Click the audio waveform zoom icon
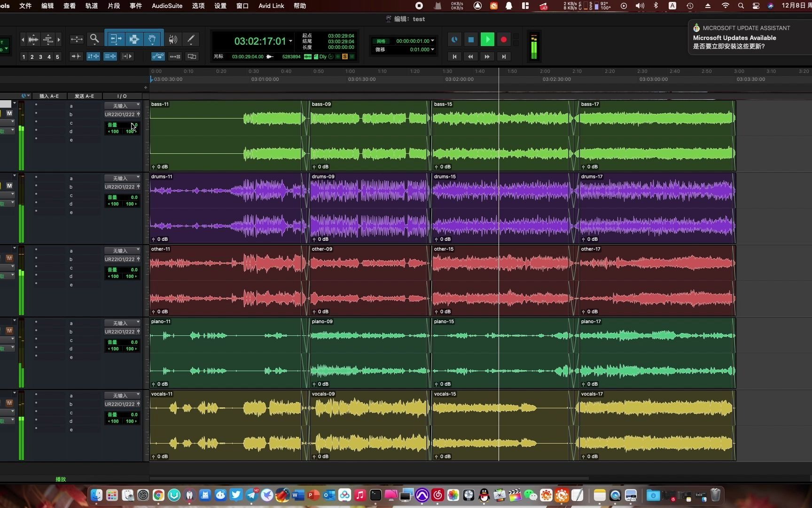This screenshot has height=508, width=812. pos(33,40)
